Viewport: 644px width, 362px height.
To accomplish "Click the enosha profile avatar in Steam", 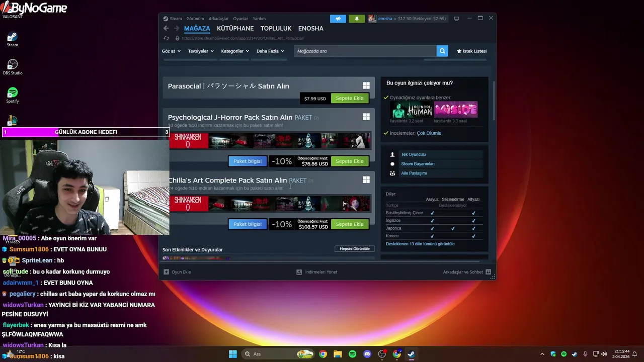I will pos(372,19).
